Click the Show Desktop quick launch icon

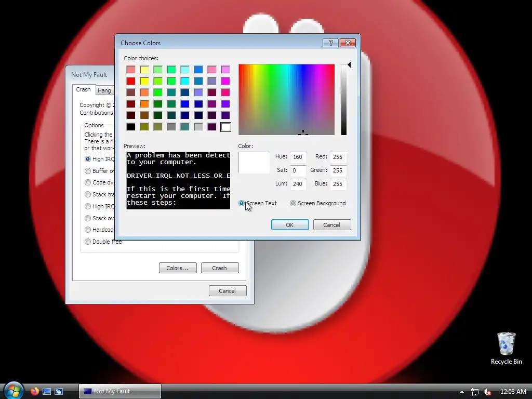(47, 391)
